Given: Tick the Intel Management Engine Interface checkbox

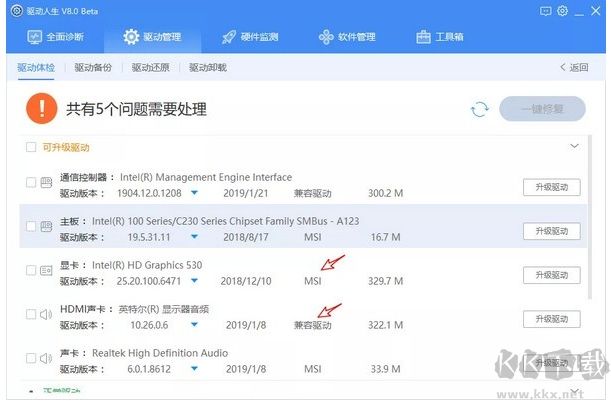Looking at the screenshot, I should 30,183.
